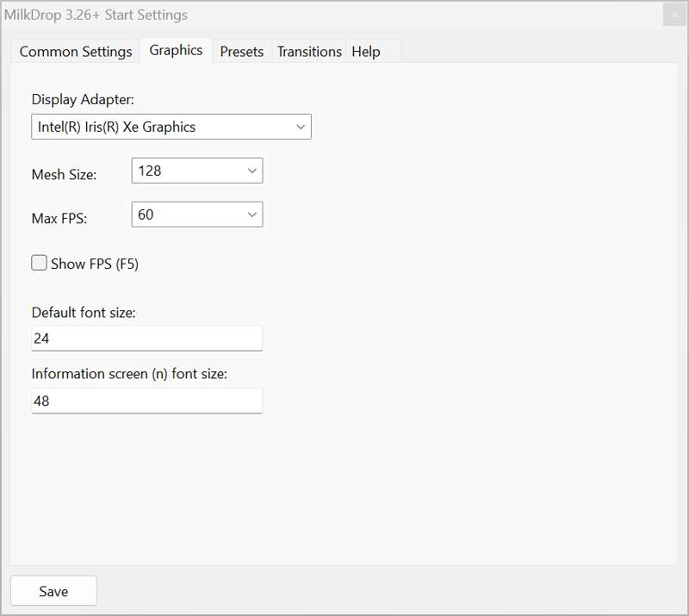Click the Default font size input field
This screenshot has height=616, width=689.
tap(147, 338)
